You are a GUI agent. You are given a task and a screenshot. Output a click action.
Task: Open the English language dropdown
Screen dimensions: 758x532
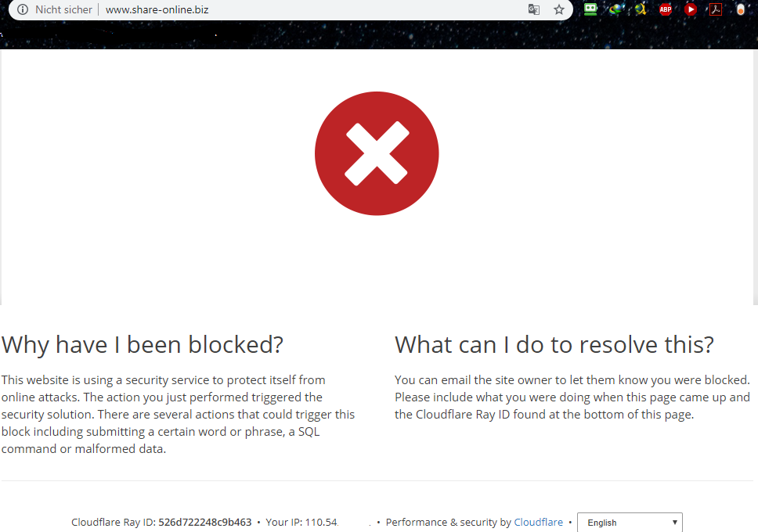[630, 523]
